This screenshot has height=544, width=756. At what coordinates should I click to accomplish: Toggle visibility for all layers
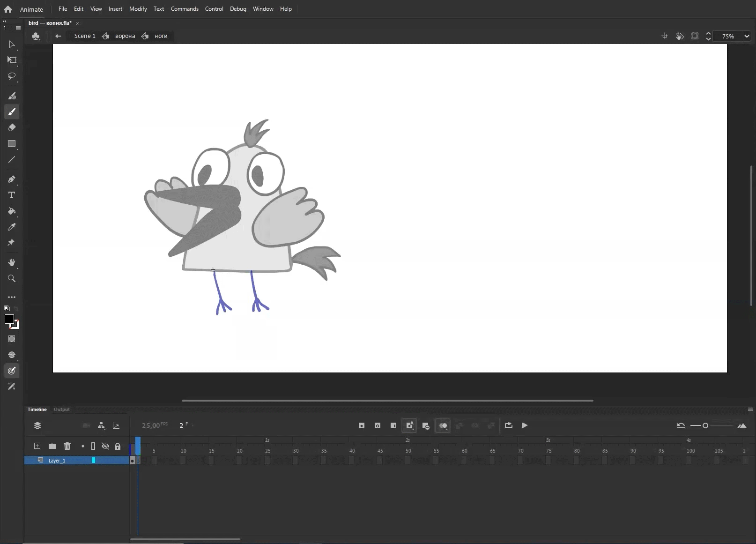click(x=105, y=446)
